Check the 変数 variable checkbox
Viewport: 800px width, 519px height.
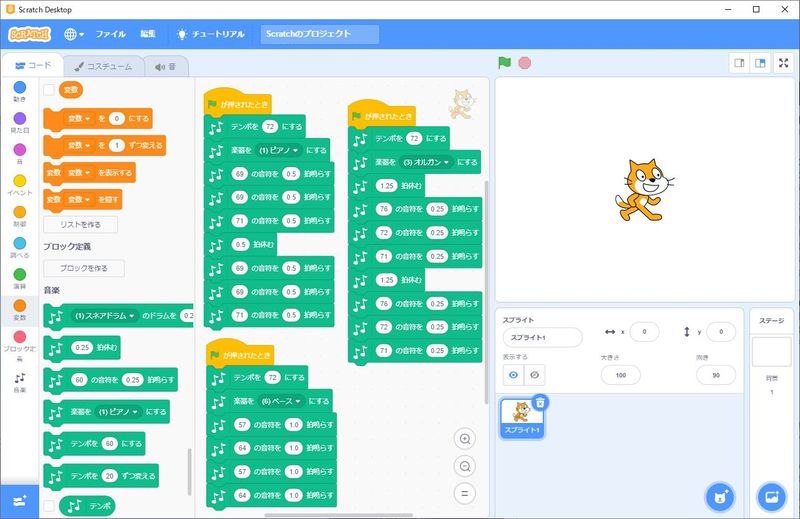point(49,90)
